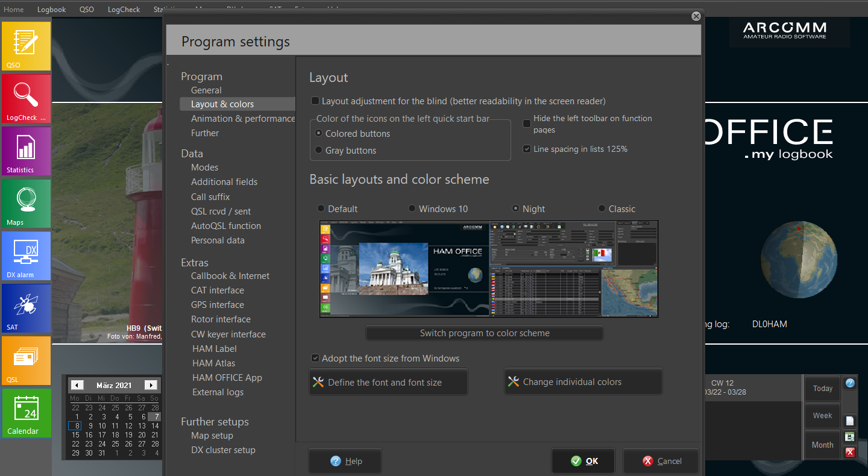
Task: Choose the Classic color scheme
Action: pyautogui.click(x=602, y=208)
